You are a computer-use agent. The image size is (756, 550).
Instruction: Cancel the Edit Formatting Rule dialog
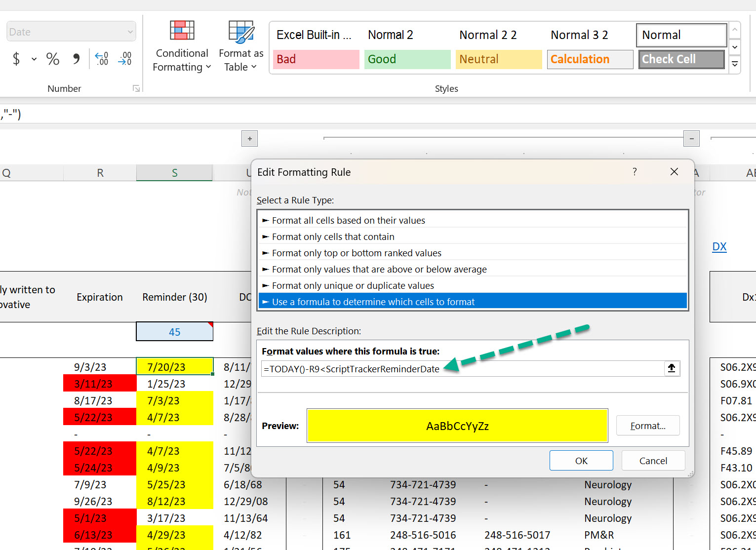[653, 460]
